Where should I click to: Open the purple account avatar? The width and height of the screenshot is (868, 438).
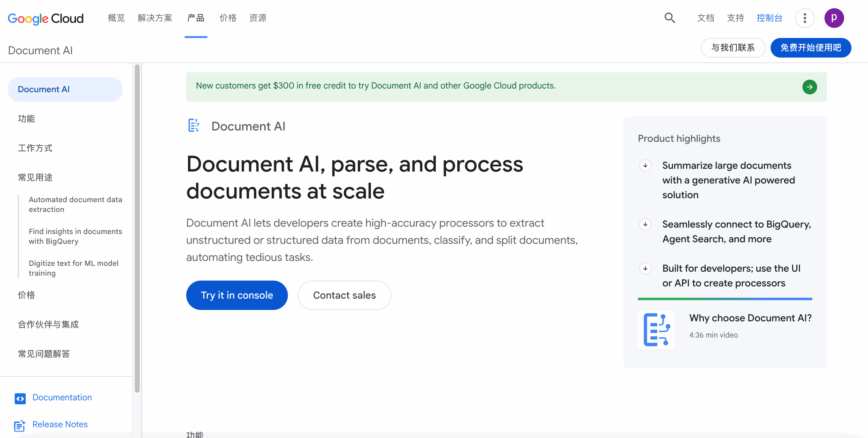click(834, 18)
